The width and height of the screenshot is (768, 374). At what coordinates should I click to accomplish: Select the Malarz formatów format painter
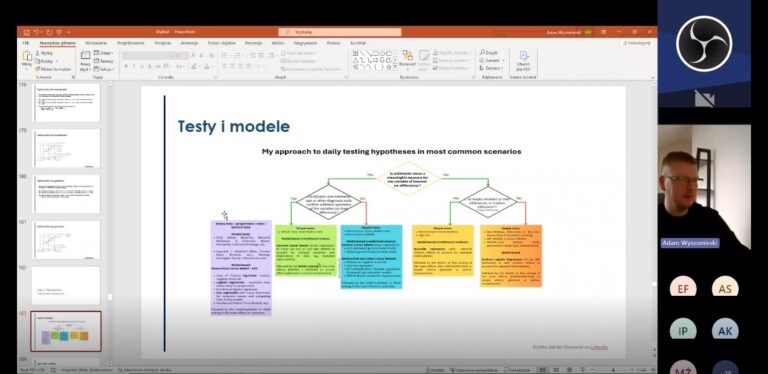(53, 70)
